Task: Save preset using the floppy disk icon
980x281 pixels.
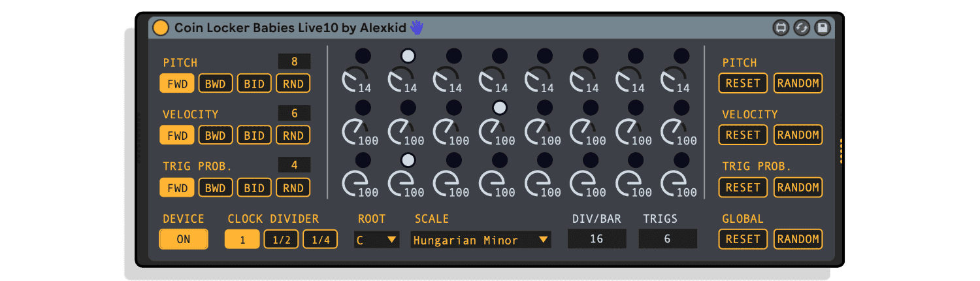Action: 822,27
